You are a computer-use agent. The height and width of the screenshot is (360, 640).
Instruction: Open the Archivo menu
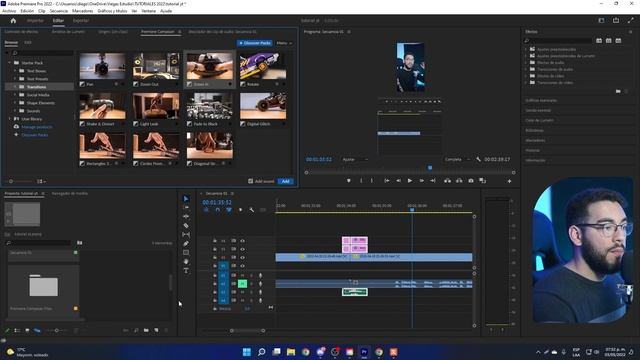point(9,11)
